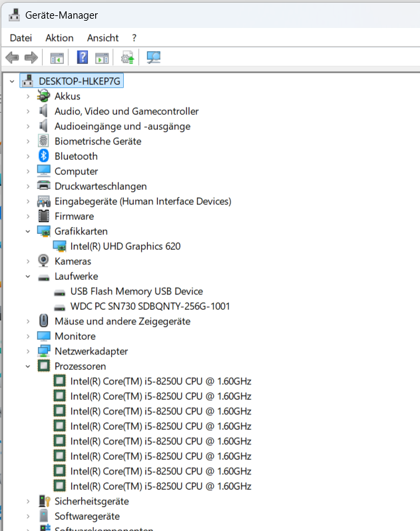The width and height of the screenshot is (420, 531).
Task: Click the Druckwarteschlangen printer icon
Action: coord(44,186)
